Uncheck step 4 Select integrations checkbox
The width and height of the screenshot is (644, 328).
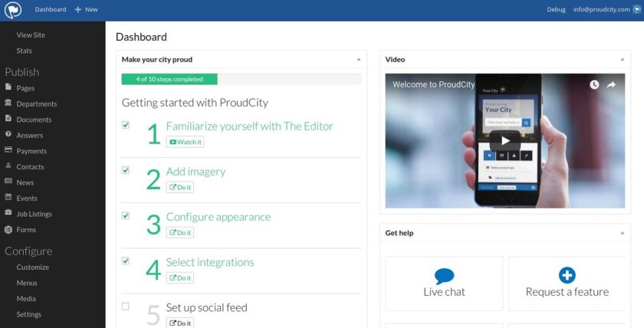click(126, 261)
